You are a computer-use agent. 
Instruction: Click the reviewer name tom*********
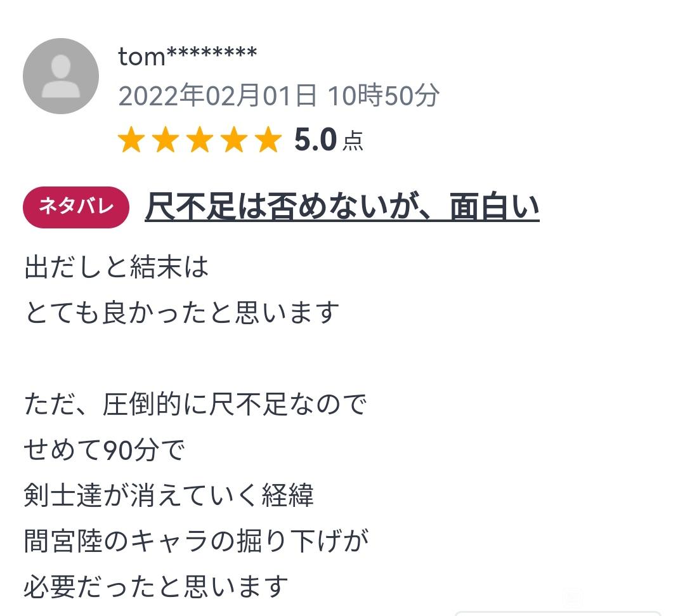click(x=187, y=56)
